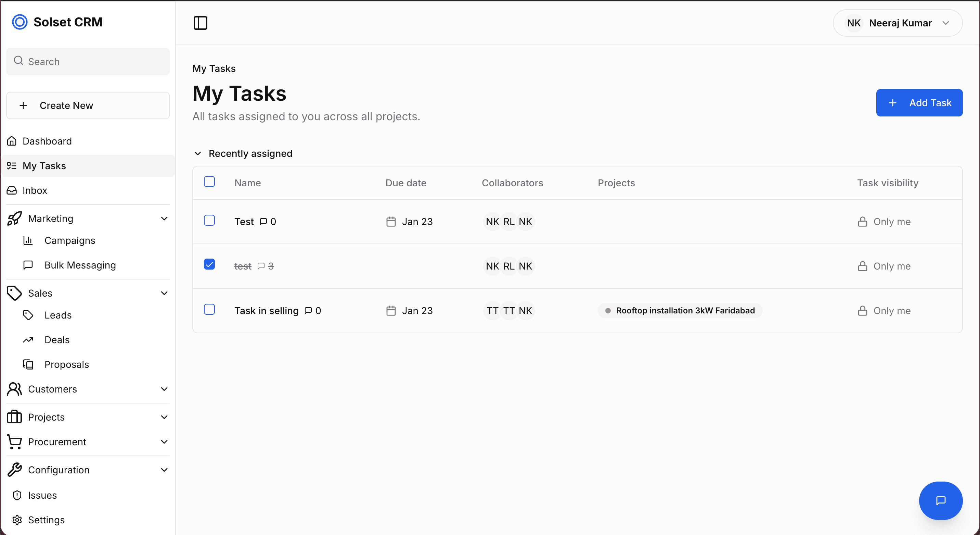Check the 'Test' task checkbox

pyautogui.click(x=210, y=220)
